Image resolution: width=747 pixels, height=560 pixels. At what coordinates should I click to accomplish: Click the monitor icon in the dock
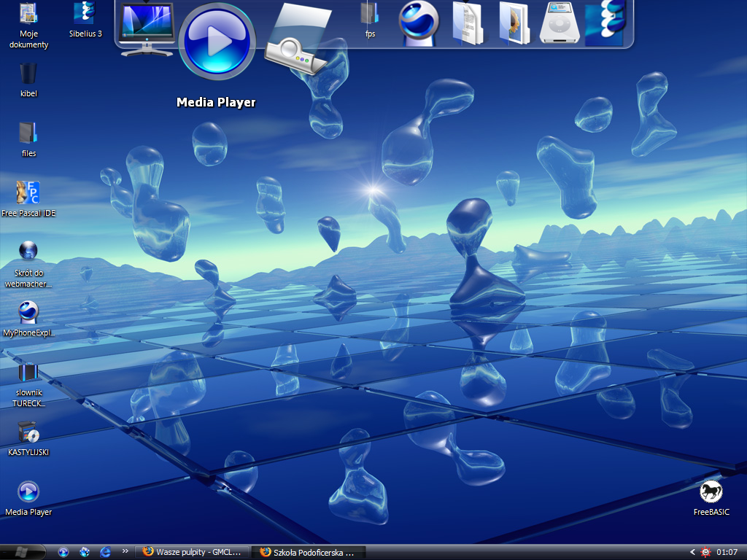pyautogui.click(x=147, y=28)
